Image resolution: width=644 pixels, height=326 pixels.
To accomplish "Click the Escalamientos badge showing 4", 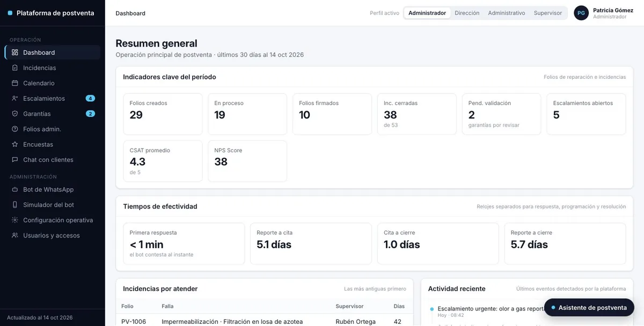I will 90,99.
